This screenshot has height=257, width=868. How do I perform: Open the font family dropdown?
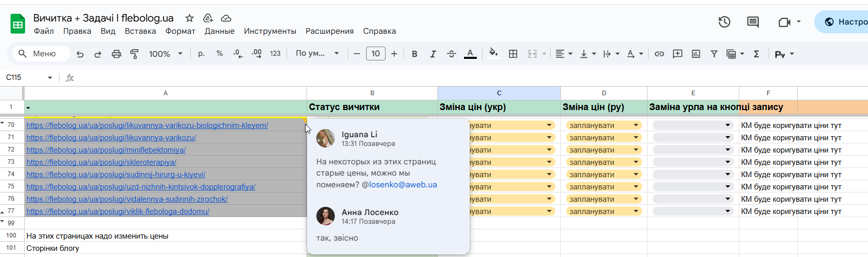click(317, 54)
